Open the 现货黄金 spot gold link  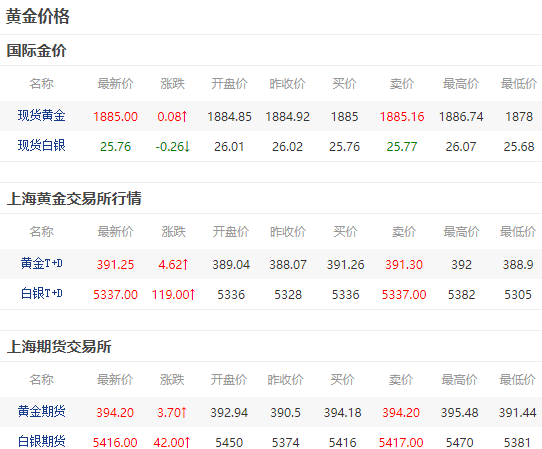(41, 115)
